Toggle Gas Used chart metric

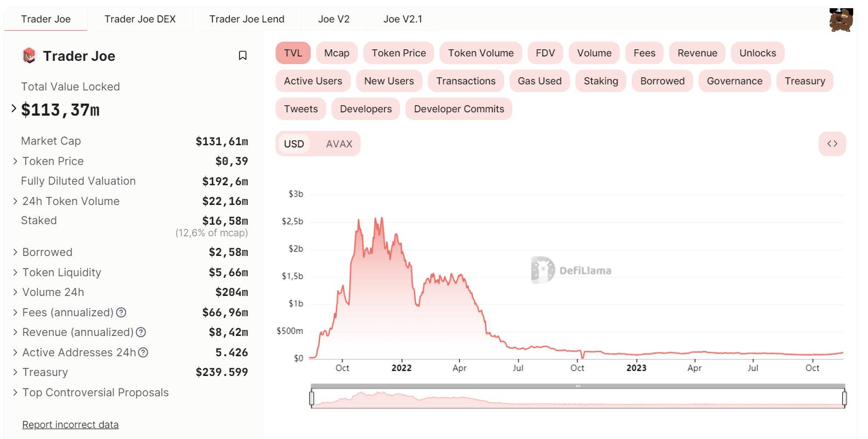coord(540,81)
